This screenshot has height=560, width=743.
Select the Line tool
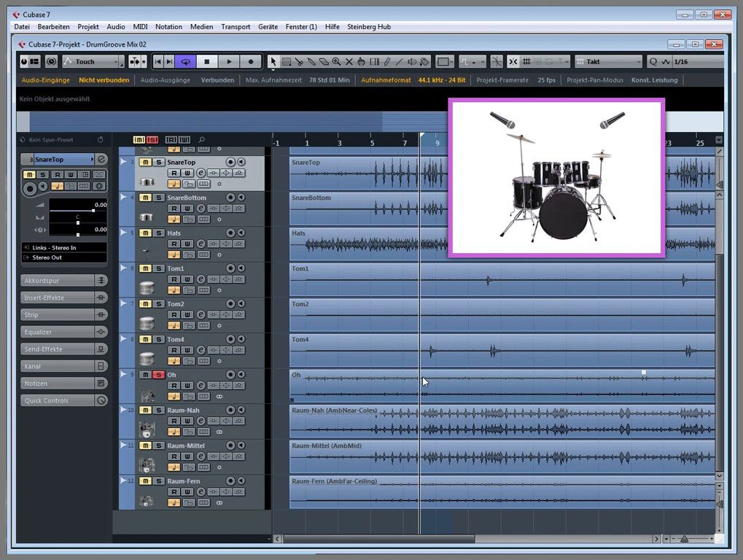point(400,61)
